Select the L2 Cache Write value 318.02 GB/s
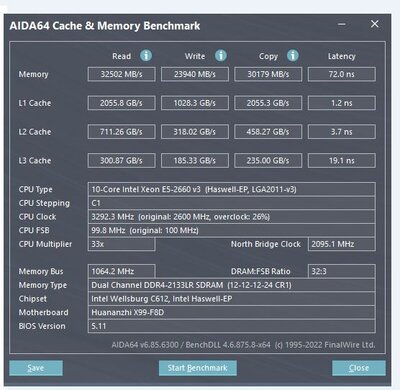 coord(195,132)
